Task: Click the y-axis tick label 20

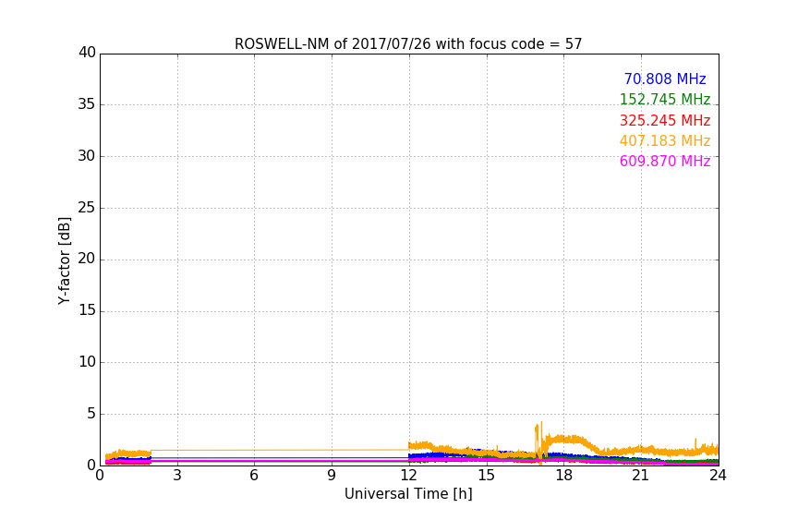Action: point(87,259)
